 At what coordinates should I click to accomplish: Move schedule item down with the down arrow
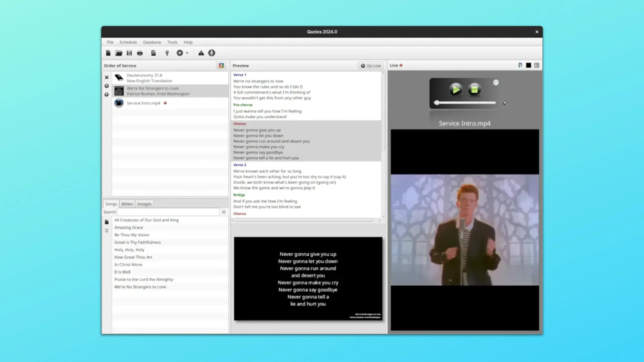point(107,95)
